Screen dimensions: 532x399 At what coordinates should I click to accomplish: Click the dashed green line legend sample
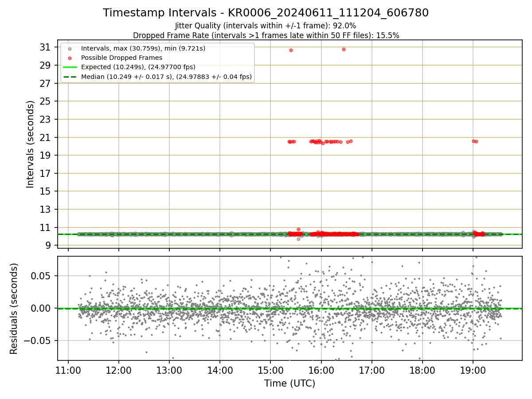pos(70,77)
